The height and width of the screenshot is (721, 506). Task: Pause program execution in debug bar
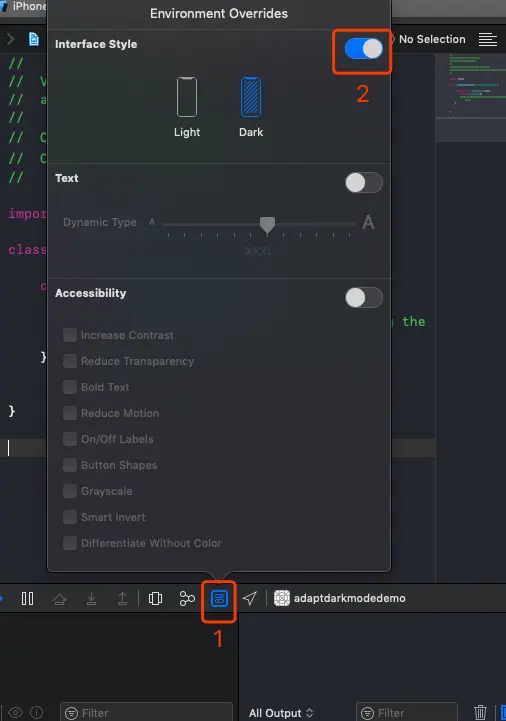pos(27,598)
